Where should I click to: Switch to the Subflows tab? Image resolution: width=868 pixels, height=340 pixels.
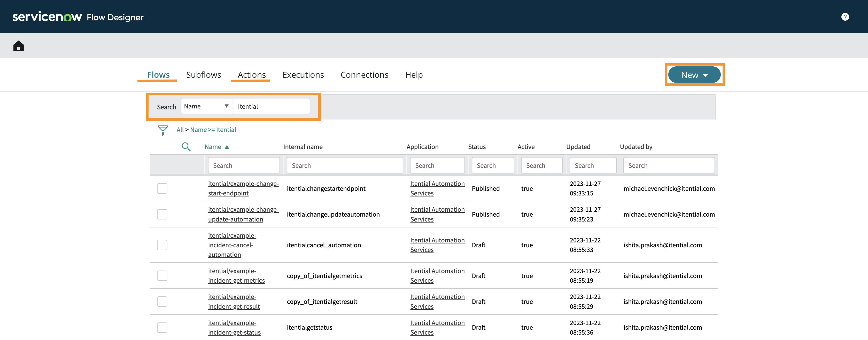[204, 75]
